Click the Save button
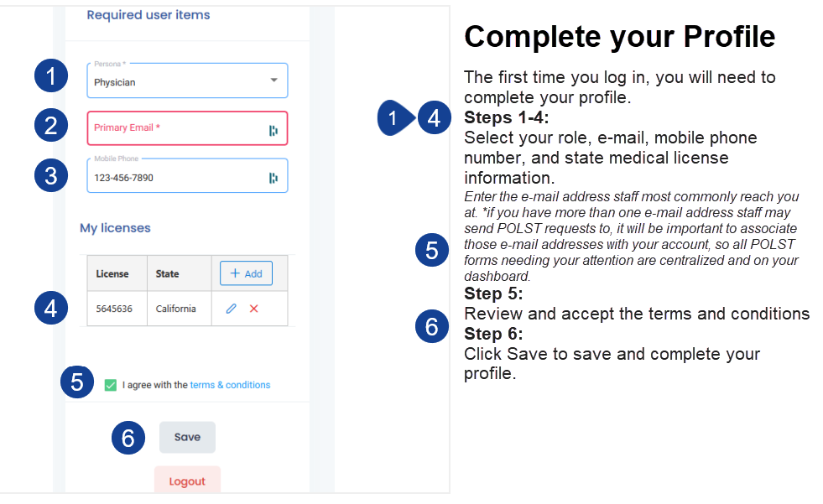 click(187, 437)
